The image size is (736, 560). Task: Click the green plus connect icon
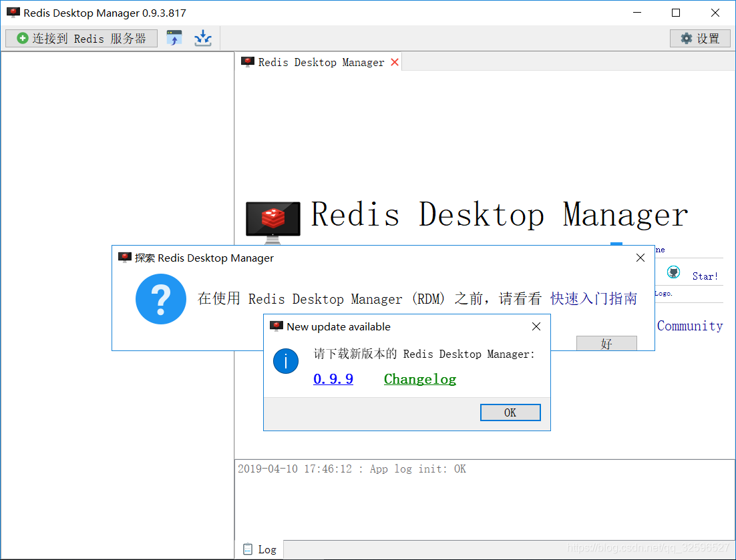pos(21,38)
